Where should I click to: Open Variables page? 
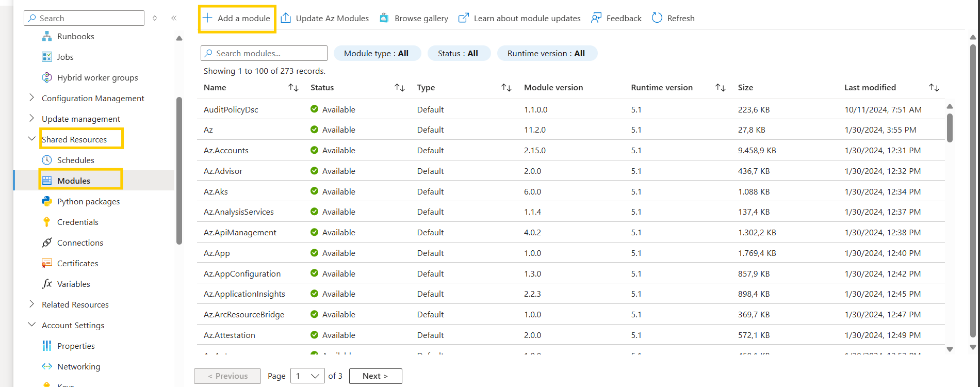click(x=73, y=284)
